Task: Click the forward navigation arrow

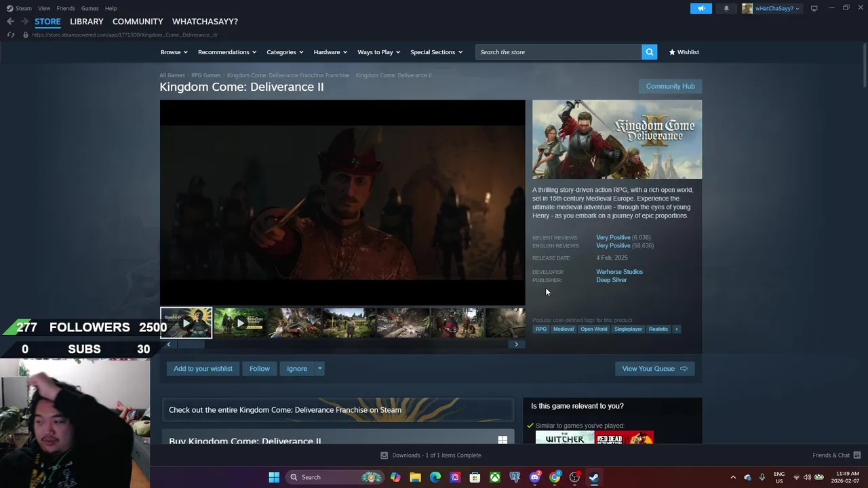Action: [x=24, y=22]
